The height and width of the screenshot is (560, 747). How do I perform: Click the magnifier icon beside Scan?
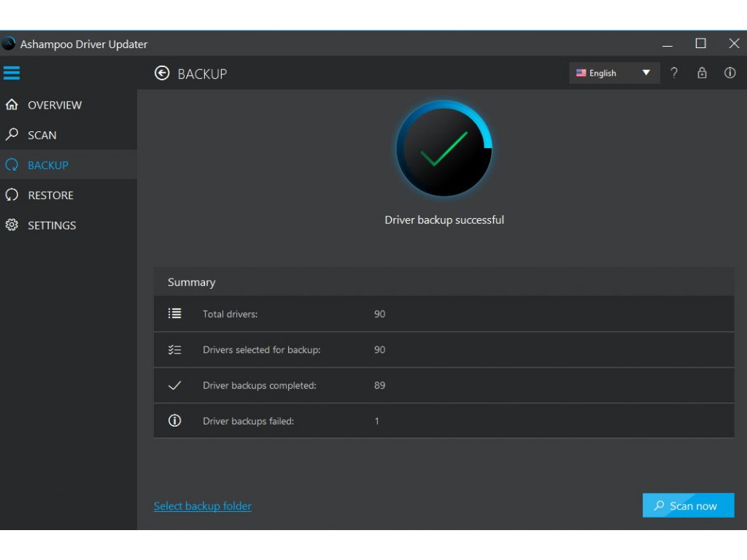[x=12, y=135]
